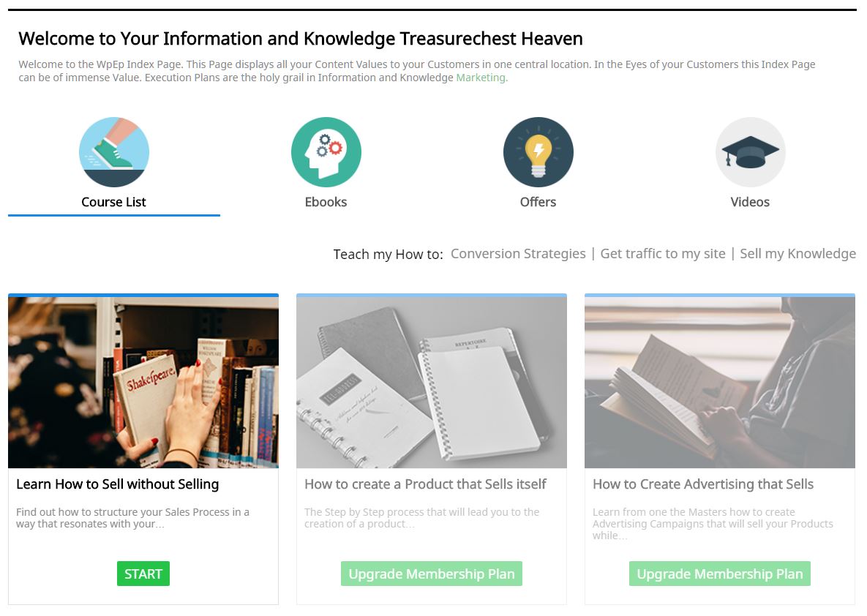Switch to the Ebooks tab label
This screenshot has width=867, height=616.
point(326,202)
